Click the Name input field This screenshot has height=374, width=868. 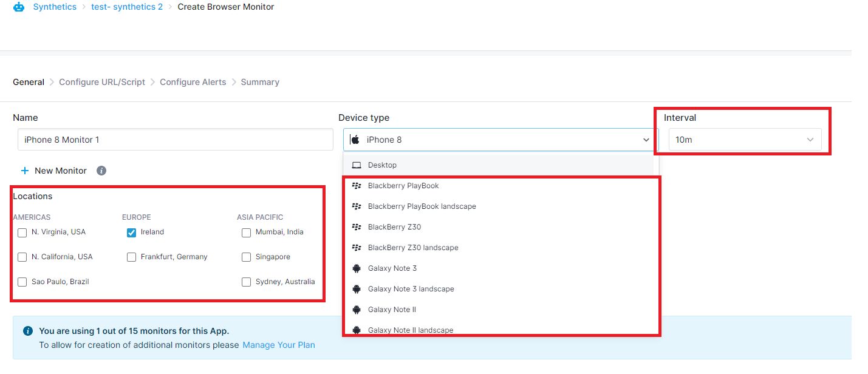click(176, 140)
